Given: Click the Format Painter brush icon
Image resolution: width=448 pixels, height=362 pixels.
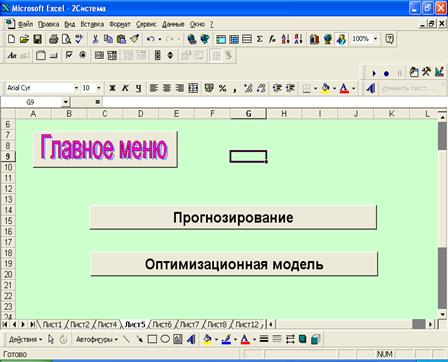Looking at the screenshot, I should [135, 39].
